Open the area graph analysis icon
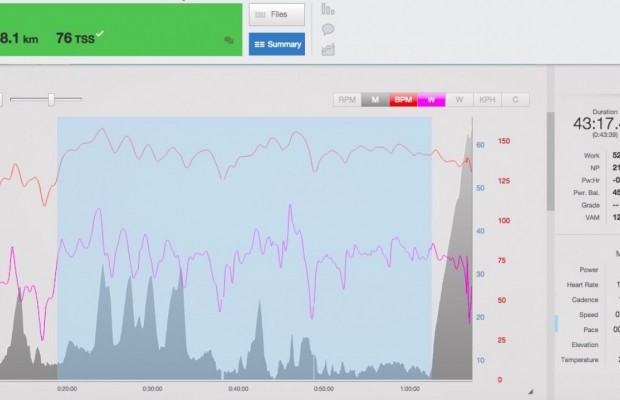 (328, 49)
